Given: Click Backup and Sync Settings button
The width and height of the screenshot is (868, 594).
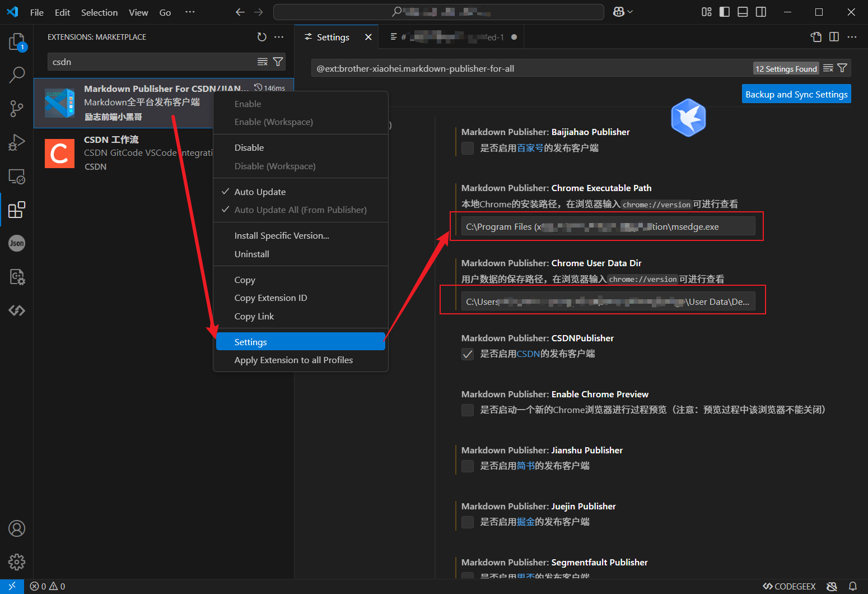Looking at the screenshot, I should pyautogui.click(x=796, y=94).
